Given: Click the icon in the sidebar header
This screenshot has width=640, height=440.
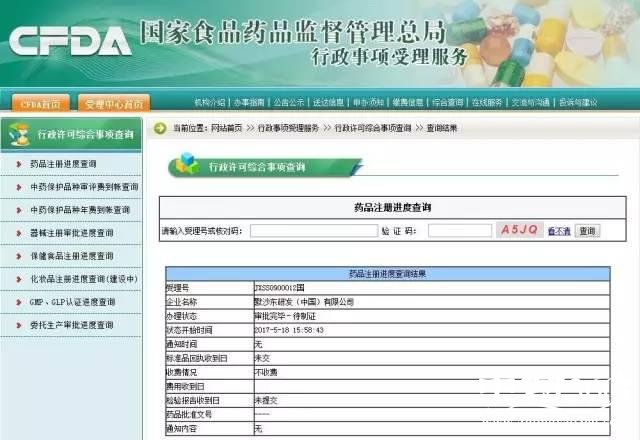Looking at the screenshot, I should (17, 133).
